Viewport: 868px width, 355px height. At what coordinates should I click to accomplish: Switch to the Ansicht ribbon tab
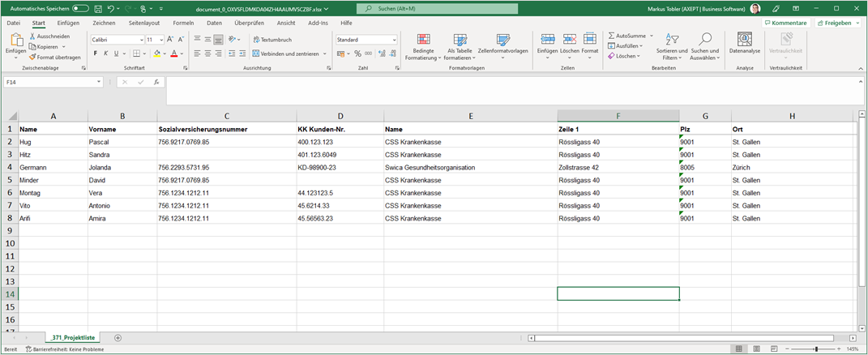(286, 23)
